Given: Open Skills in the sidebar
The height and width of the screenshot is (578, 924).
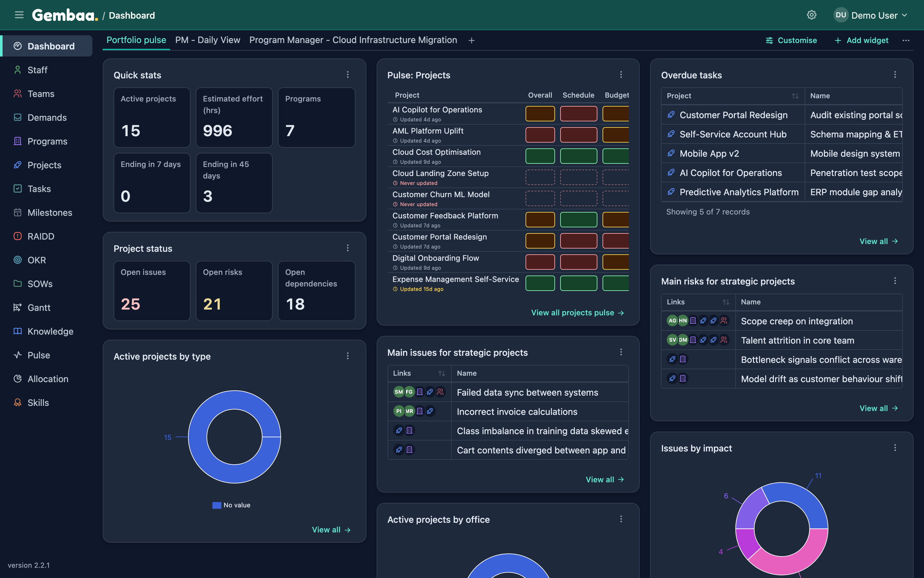Looking at the screenshot, I should click(47, 403).
